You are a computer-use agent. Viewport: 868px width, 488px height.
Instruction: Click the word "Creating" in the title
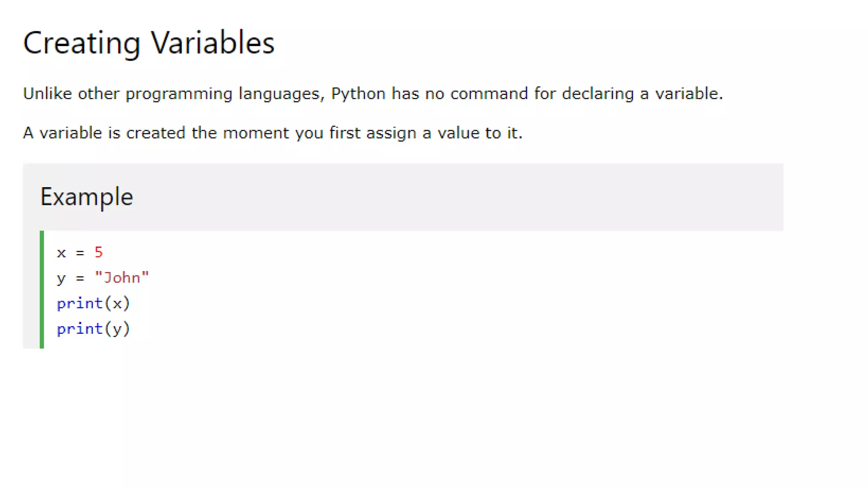click(x=81, y=43)
